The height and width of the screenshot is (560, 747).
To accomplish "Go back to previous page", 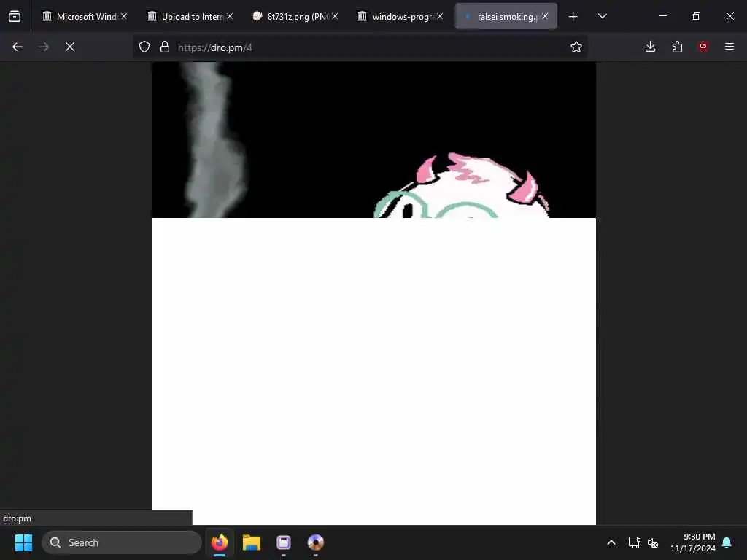I will pos(18,47).
